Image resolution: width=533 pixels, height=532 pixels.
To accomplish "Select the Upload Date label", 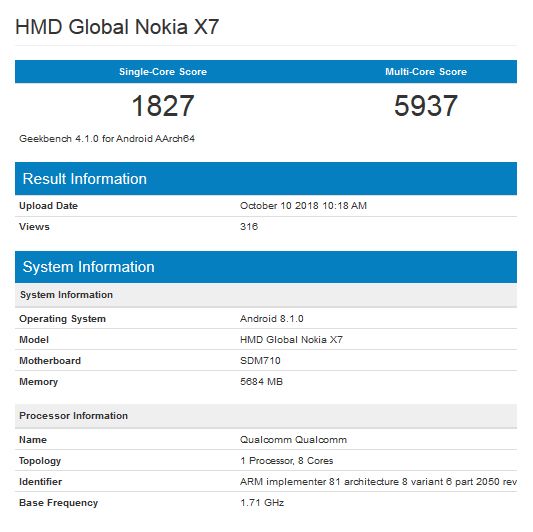I will 49,206.
